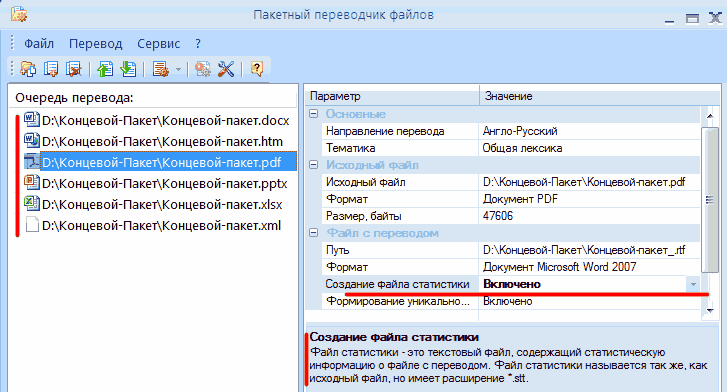Click the add file to queue icon
The height and width of the screenshot is (392, 727).
pos(51,69)
